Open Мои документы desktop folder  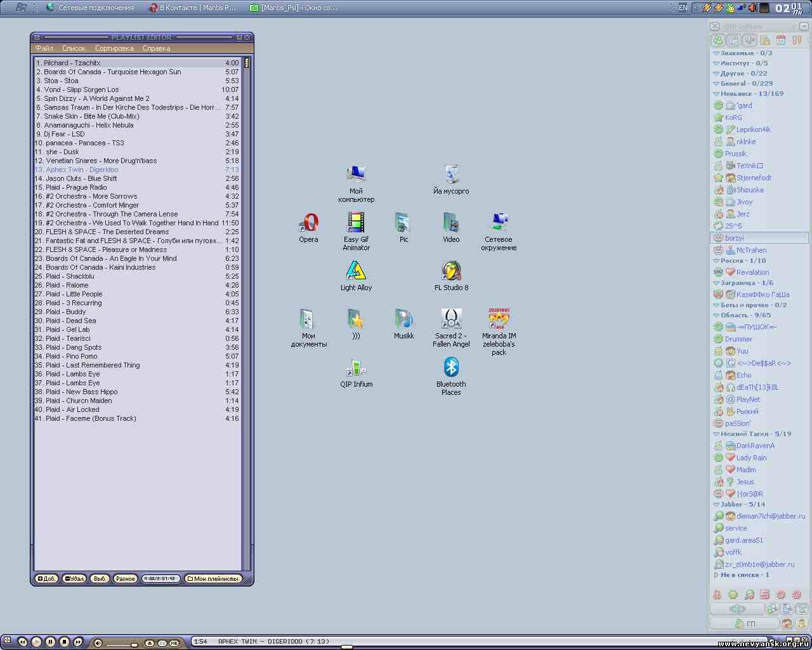point(308,328)
